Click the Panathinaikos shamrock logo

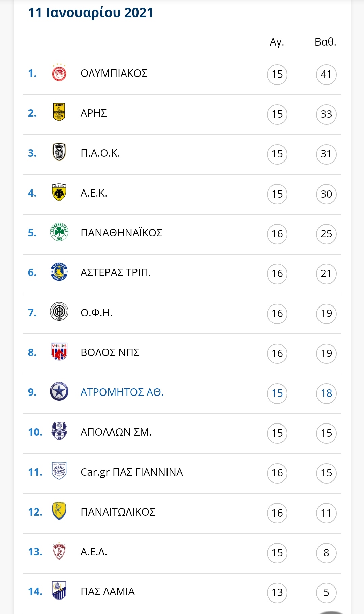[59, 232]
